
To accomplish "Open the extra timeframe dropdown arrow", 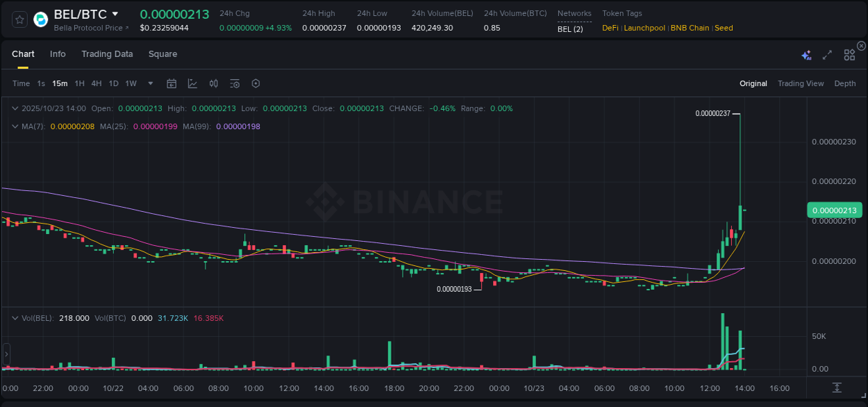I will click(x=149, y=83).
